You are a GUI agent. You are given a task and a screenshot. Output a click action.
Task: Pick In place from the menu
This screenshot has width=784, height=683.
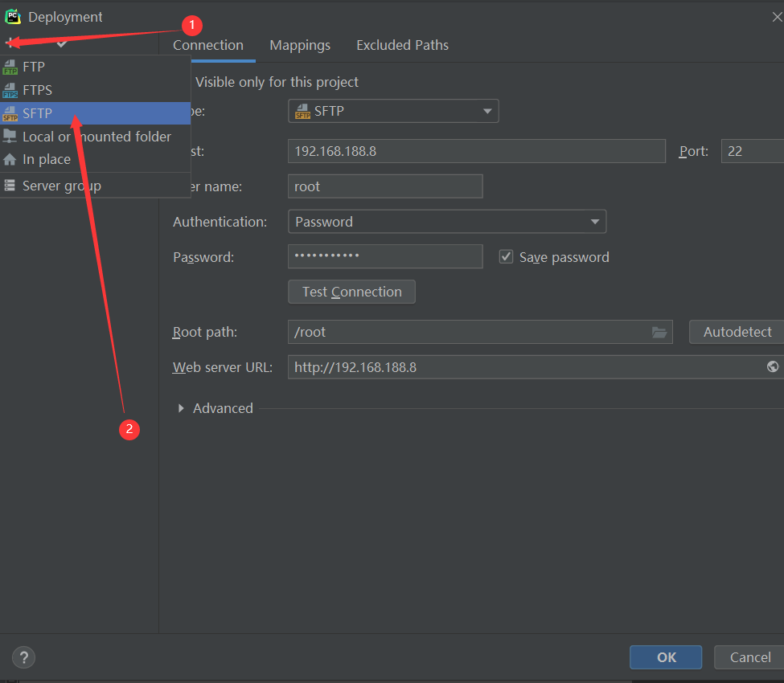pos(95,159)
